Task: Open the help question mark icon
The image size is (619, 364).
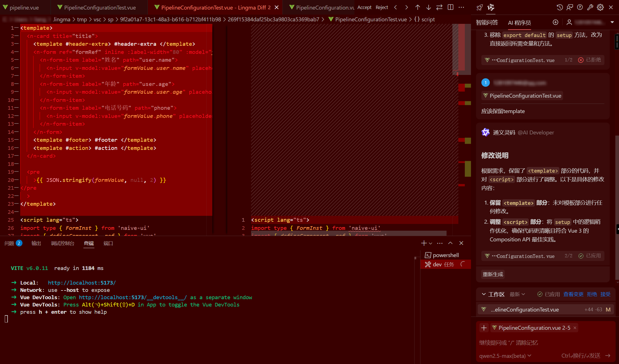Action: coord(580,7)
